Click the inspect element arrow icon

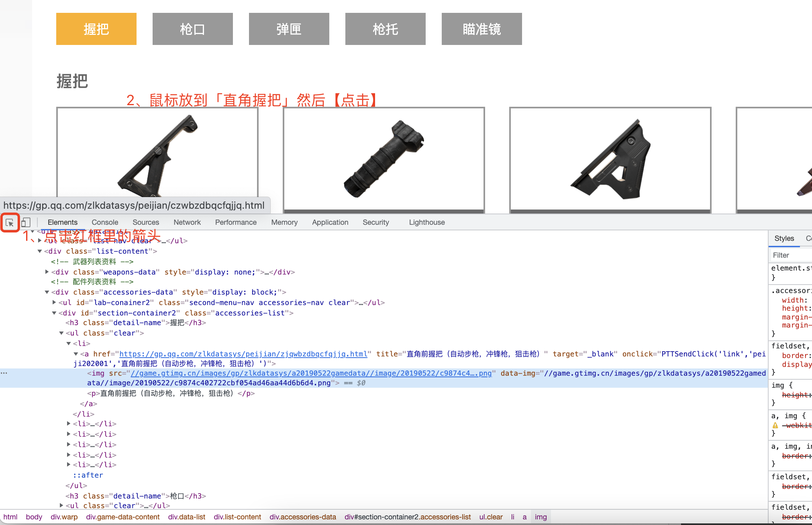click(x=10, y=222)
